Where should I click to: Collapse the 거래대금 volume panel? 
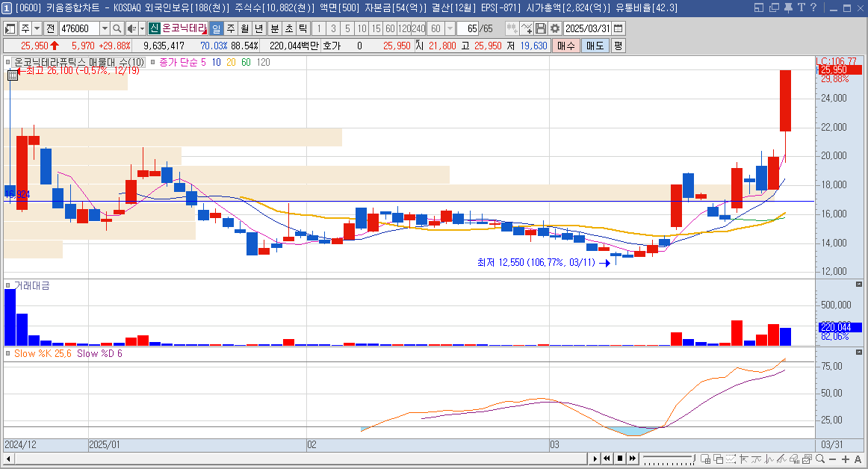pyautogui.click(x=858, y=284)
